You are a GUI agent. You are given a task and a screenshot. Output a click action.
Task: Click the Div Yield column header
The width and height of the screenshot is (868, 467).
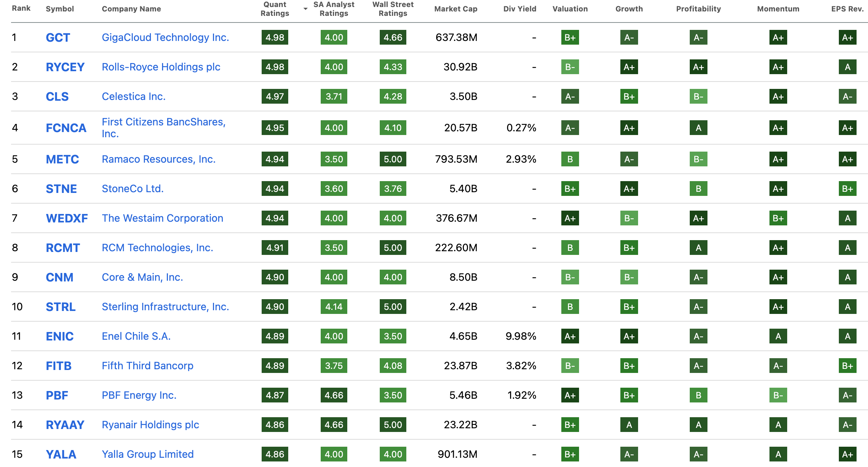click(519, 9)
